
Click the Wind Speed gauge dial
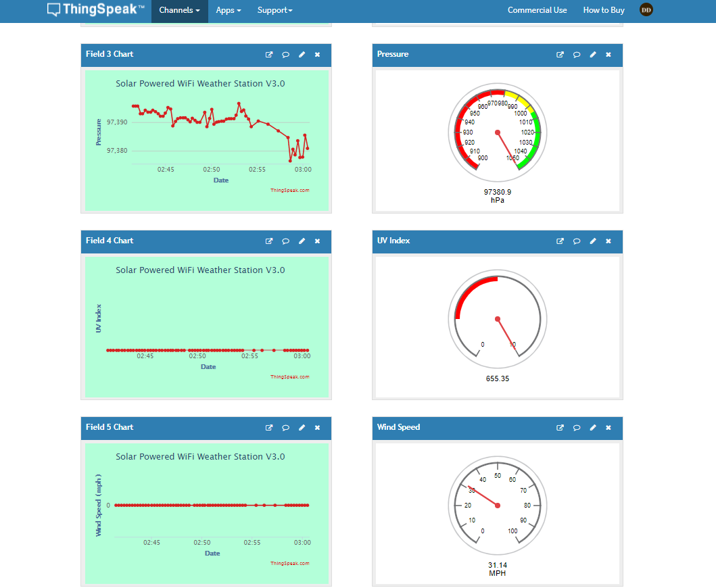(498, 506)
